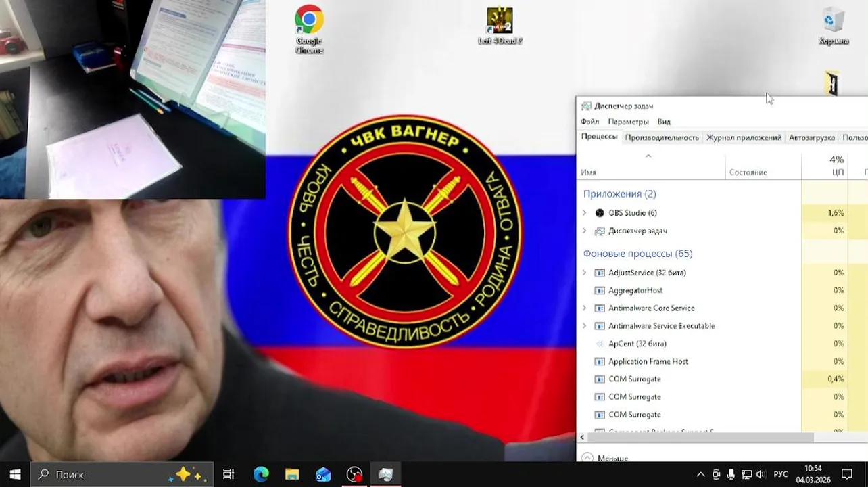Switch to Журнал приложений tab
This screenshot has height=487, width=868.
point(744,137)
